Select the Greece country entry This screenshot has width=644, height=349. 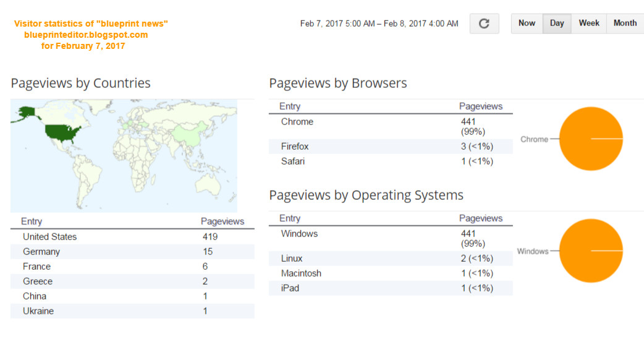point(132,281)
